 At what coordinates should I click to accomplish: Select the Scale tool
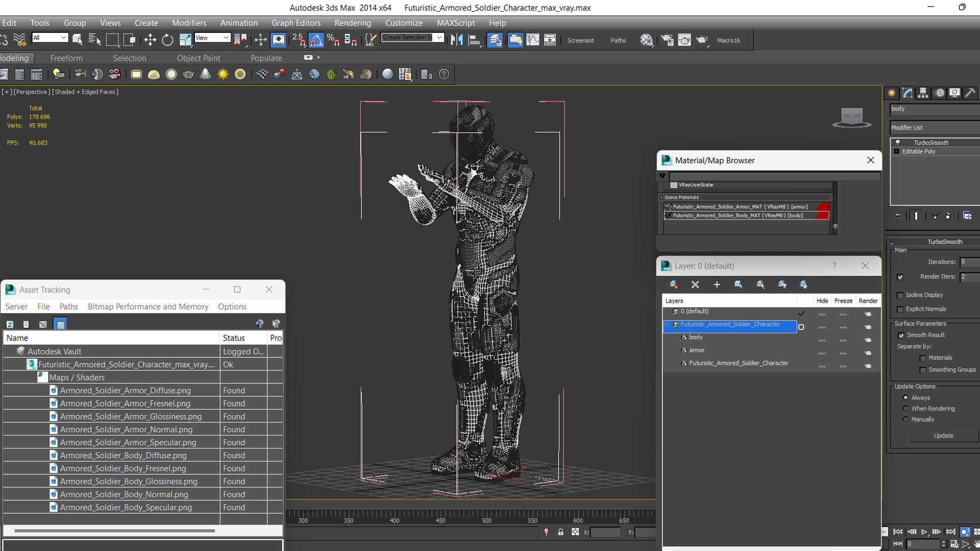click(x=185, y=40)
